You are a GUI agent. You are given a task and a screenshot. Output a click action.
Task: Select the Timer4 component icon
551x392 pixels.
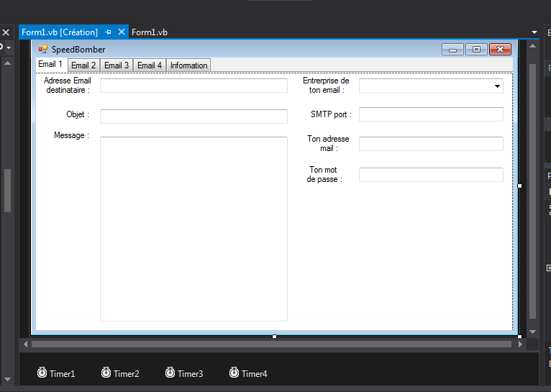[234, 373]
